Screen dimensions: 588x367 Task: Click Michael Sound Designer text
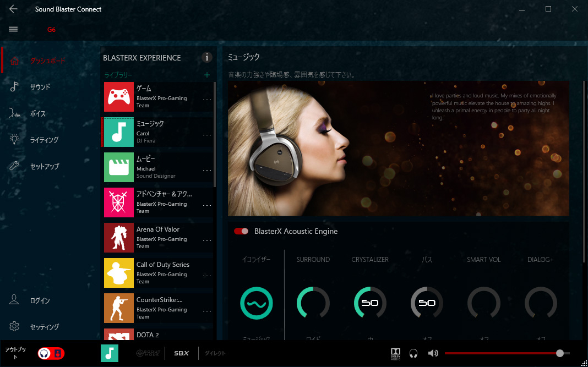(x=156, y=172)
